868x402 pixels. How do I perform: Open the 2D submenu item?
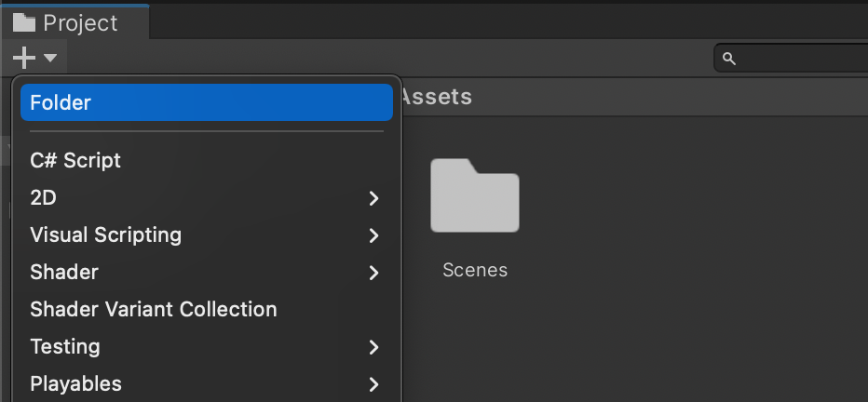(x=44, y=197)
